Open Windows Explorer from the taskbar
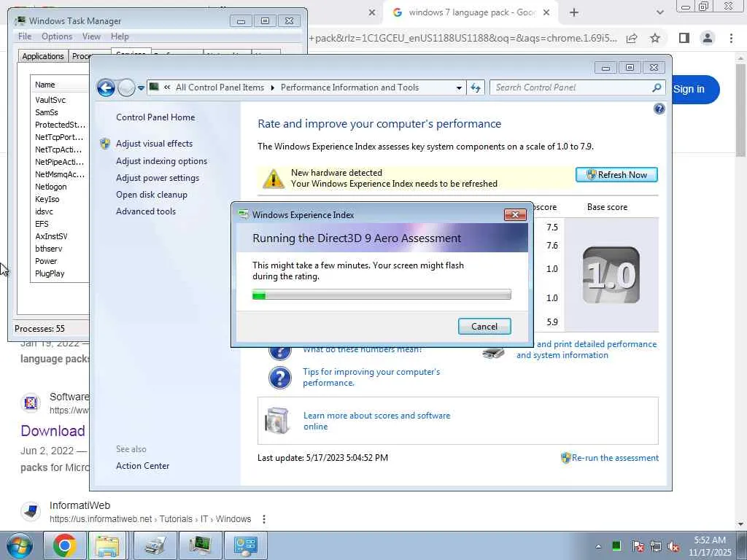 click(107, 545)
